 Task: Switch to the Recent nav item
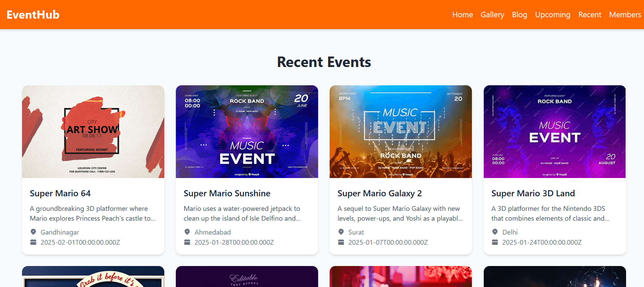pyautogui.click(x=589, y=15)
